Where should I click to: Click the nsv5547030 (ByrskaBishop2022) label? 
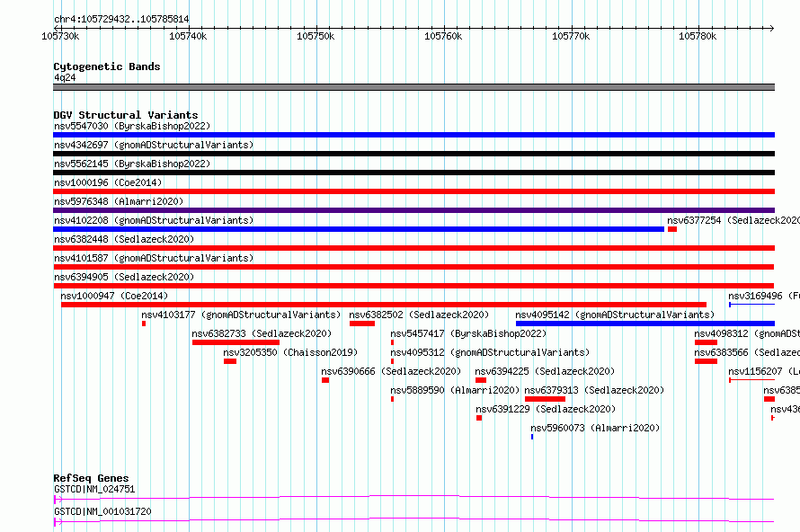coord(132,126)
